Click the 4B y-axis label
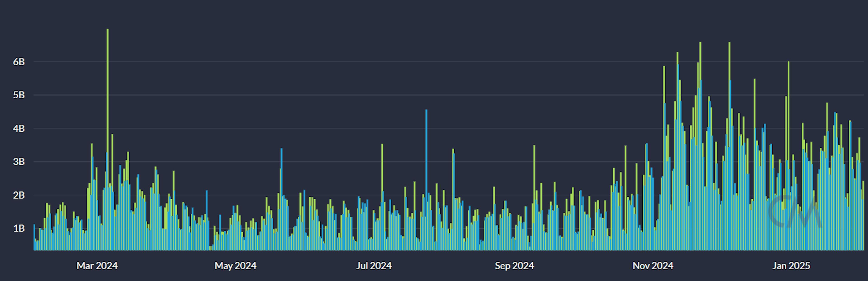Screen dimensions: 868x281 click(x=19, y=128)
